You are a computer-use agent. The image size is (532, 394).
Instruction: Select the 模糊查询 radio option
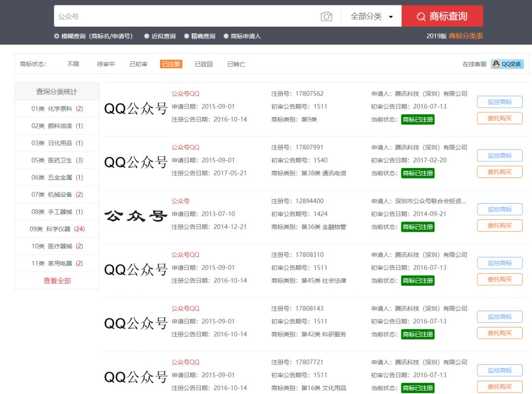click(57, 36)
